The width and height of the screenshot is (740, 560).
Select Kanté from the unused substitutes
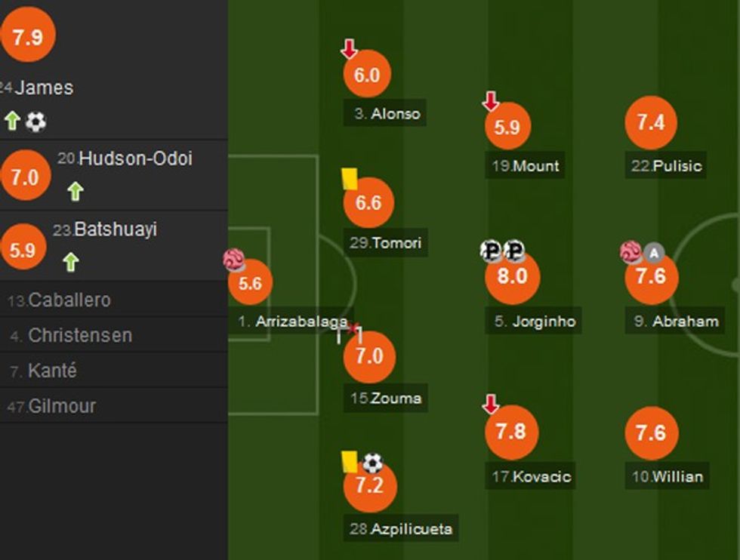pos(51,371)
